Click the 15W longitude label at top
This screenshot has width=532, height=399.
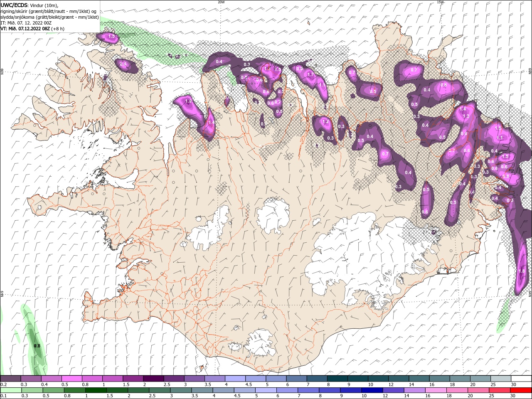[440, 2]
